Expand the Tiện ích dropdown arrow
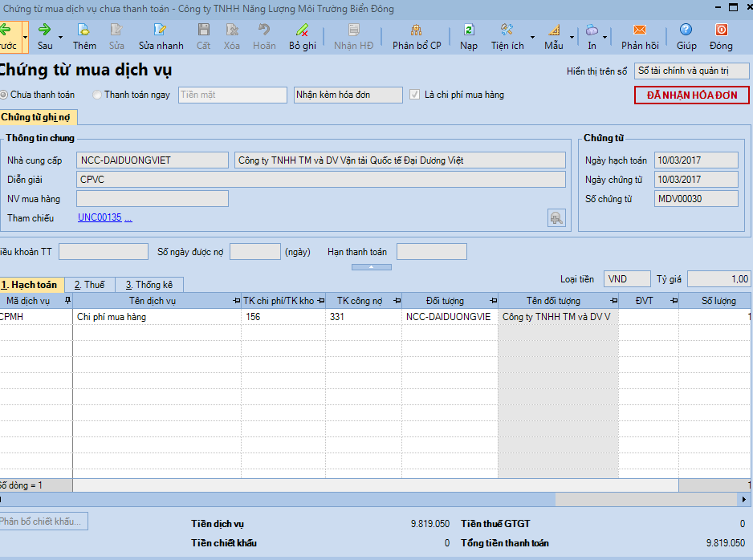 point(532,36)
